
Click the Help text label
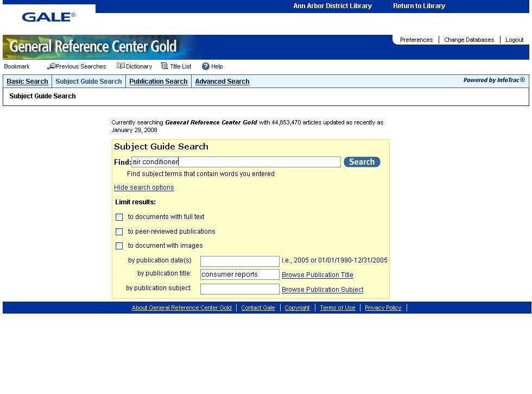pyautogui.click(x=217, y=66)
